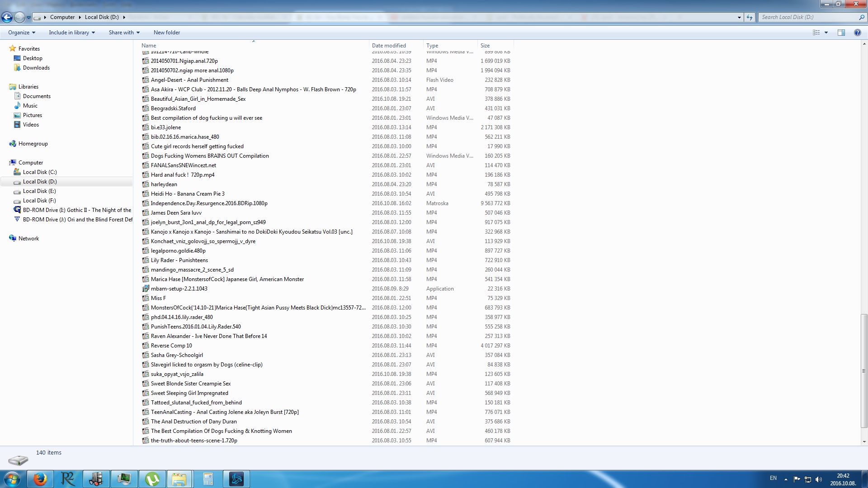Click Local Disk (D:) in address breadcrumb
Screen dimensions: 868x488
[102, 17]
